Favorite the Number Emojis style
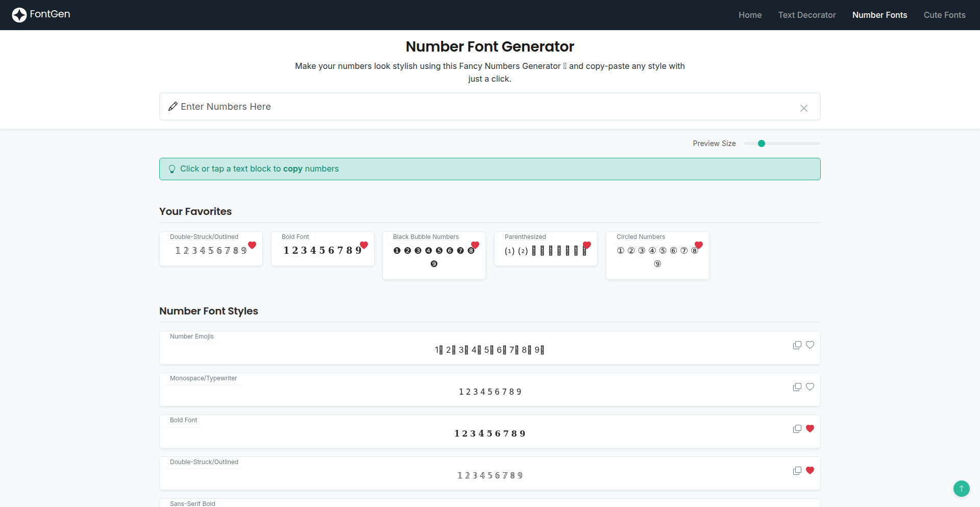Screen dimensions: 980x507 tap(810, 345)
